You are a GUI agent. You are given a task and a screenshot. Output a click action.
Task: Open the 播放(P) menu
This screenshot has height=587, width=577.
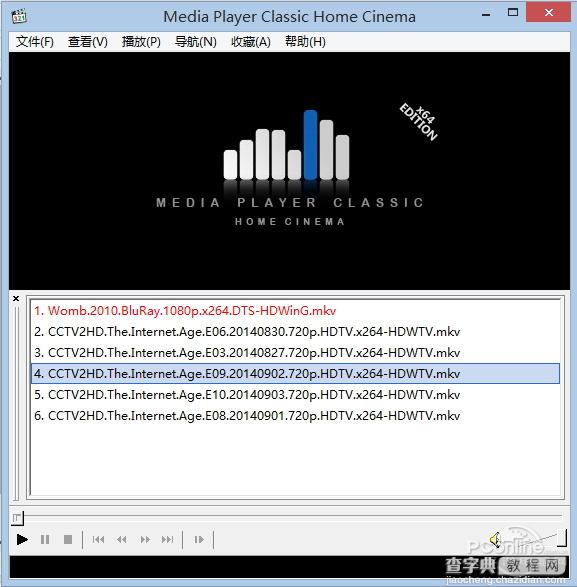click(141, 42)
